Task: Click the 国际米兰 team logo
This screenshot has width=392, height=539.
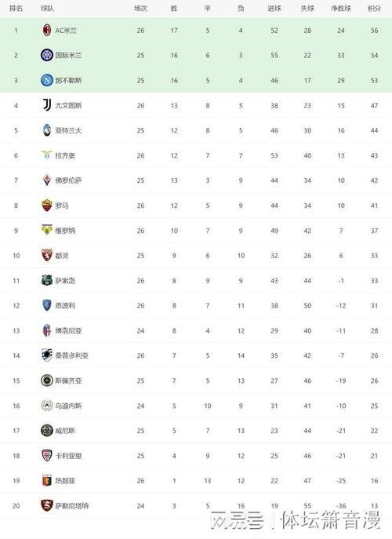Action: pos(47,55)
